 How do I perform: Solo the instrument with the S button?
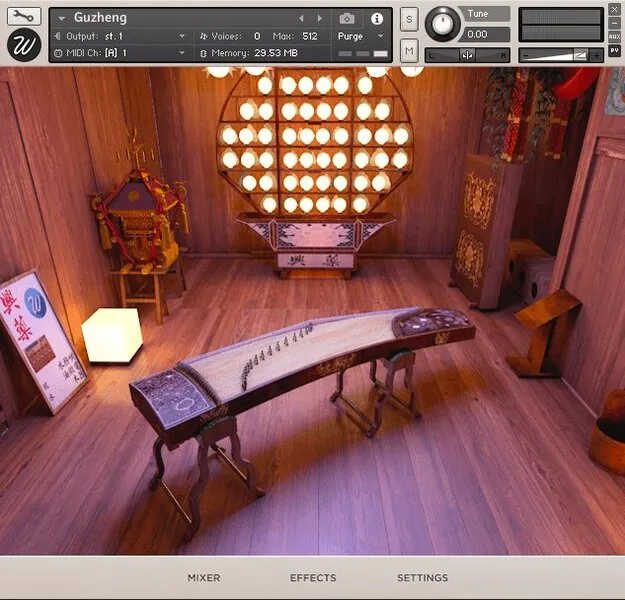(x=409, y=19)
